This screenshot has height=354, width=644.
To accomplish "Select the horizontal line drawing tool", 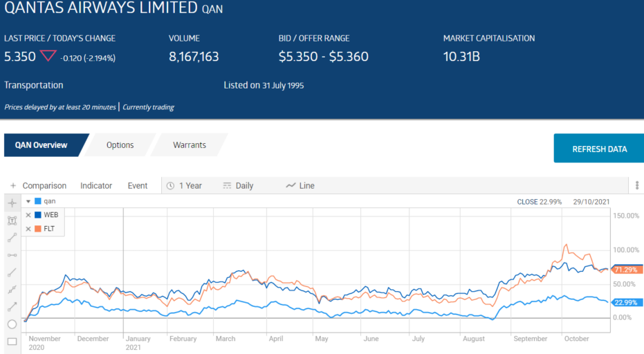I will coord(12,255).
